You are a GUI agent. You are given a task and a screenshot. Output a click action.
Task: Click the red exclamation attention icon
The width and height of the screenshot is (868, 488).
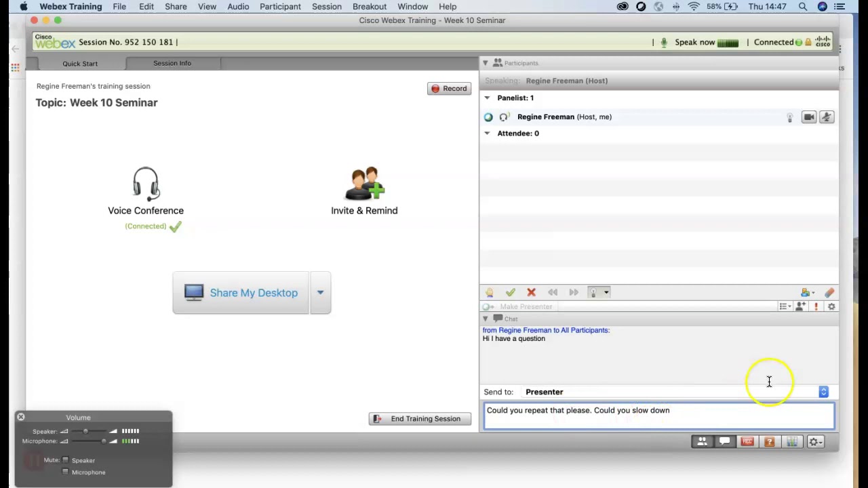pyautogui.click(x=816, y=306)
